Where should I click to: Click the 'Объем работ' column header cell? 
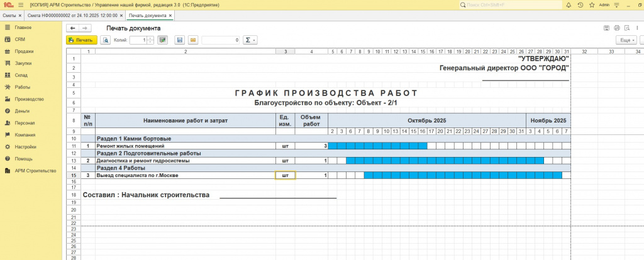(311, 121)
